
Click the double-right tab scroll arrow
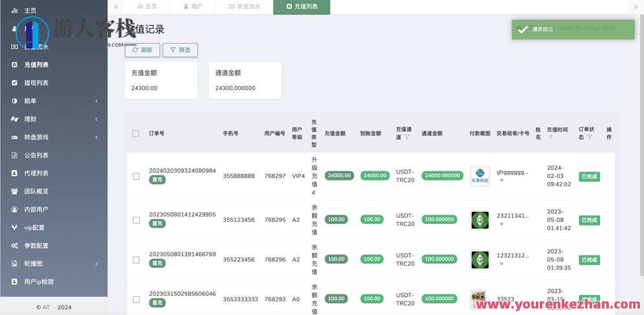point(636,7)
